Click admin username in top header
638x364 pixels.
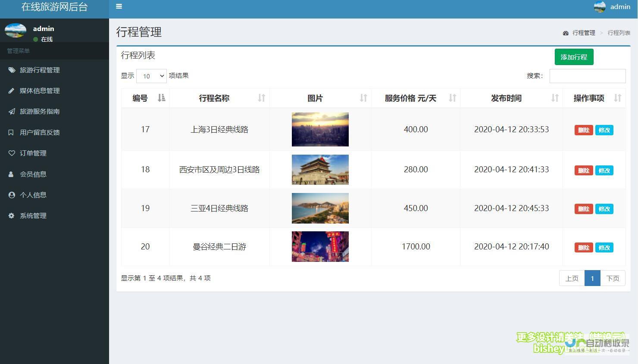click(620, 6)
